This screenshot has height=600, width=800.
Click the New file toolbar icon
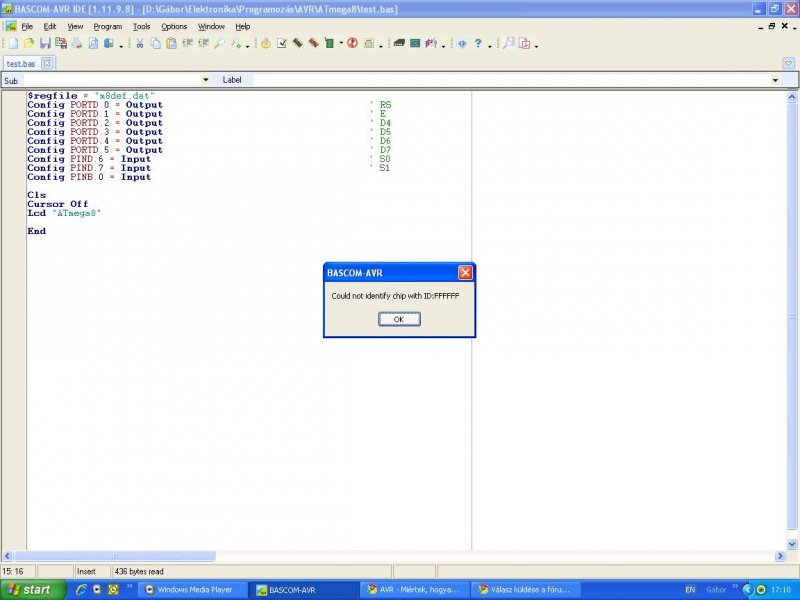pos(13,43)
